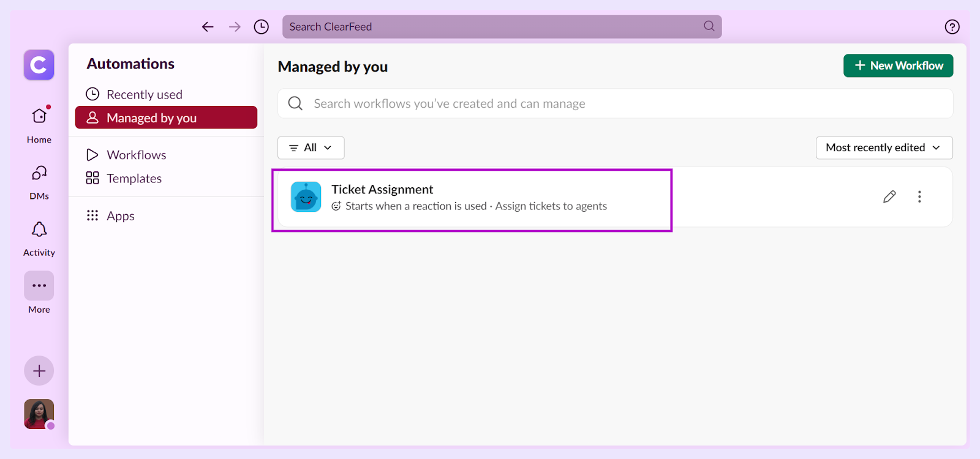Open the All filter dropdown
Viewport: 980px width, 459px height.
click(x=311, y=147)
